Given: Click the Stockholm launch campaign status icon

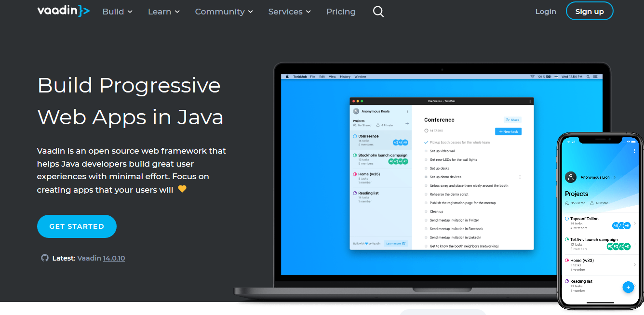Looking at the screenshot, I should (355, 155).
